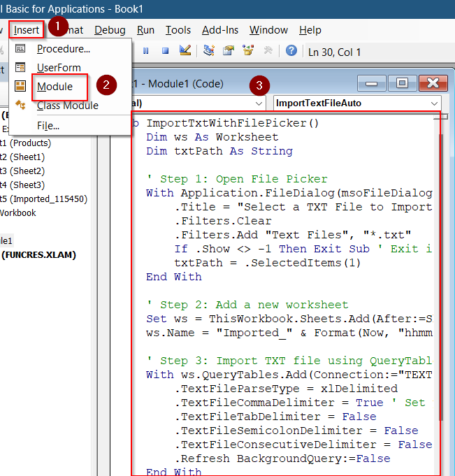The height and width of the screenshot is (476, 455).
Task: Select ThisWorkbook in project tree
Action: (18, 212)
